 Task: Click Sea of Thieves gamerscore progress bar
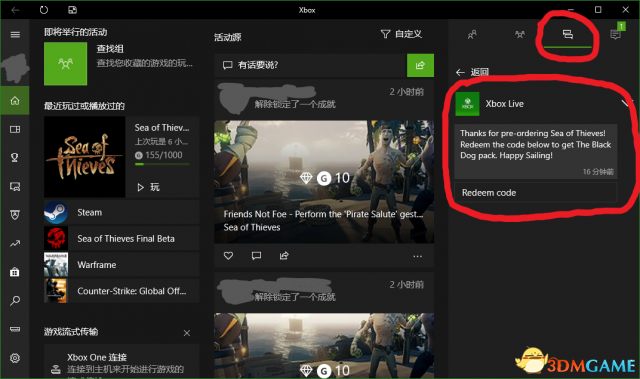pos(162,164)
